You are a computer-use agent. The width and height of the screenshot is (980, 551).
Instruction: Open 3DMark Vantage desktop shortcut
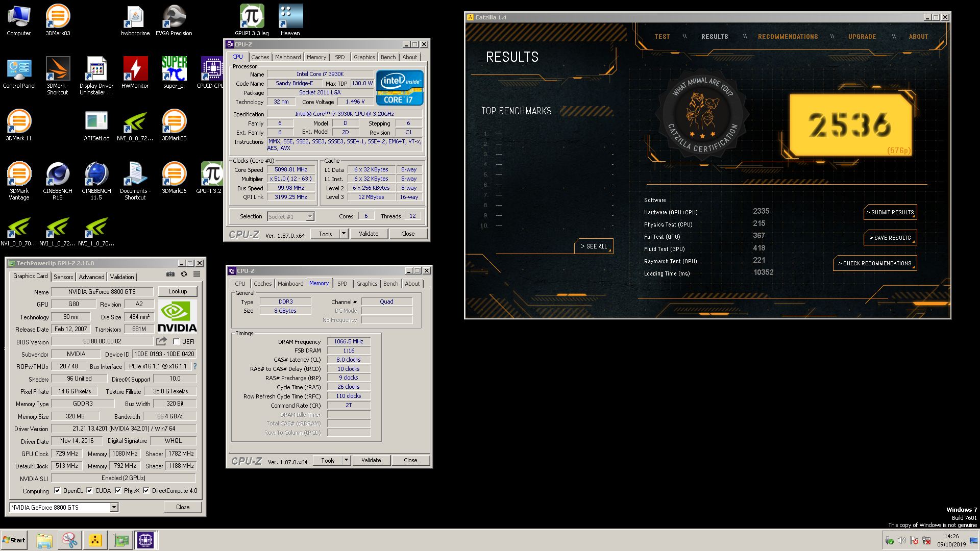click(x=19, y=181)
